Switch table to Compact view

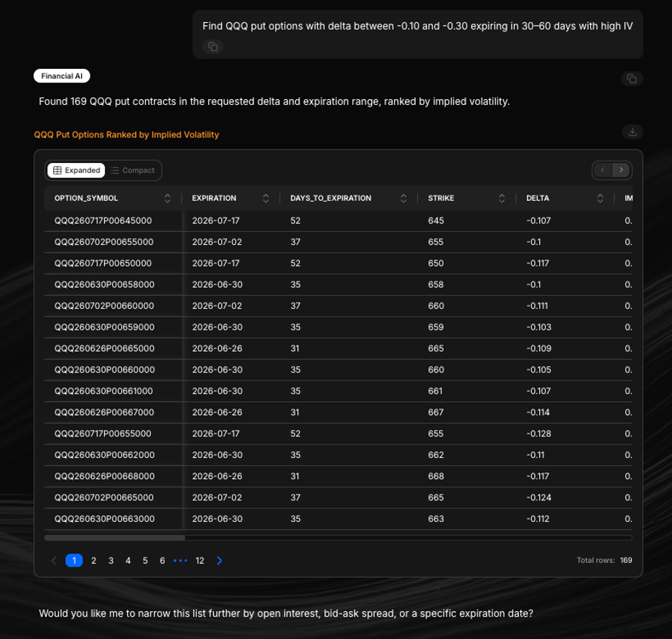132,170
